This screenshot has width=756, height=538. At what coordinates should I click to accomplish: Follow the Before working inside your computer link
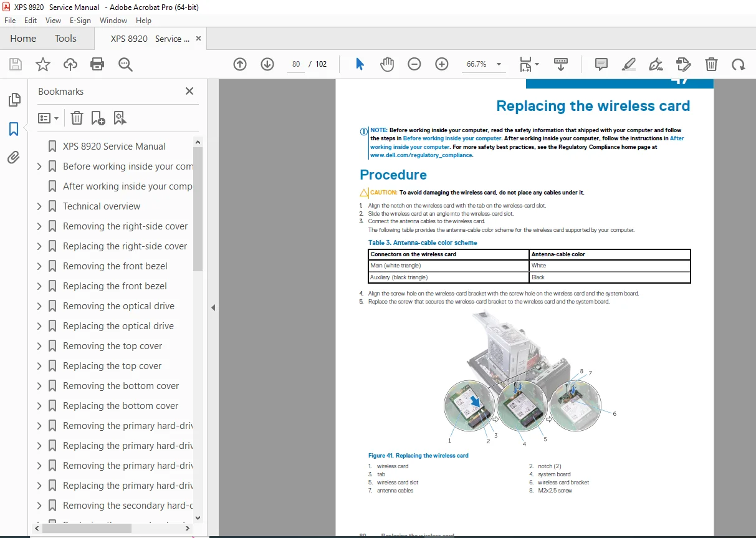pos(452,138)
